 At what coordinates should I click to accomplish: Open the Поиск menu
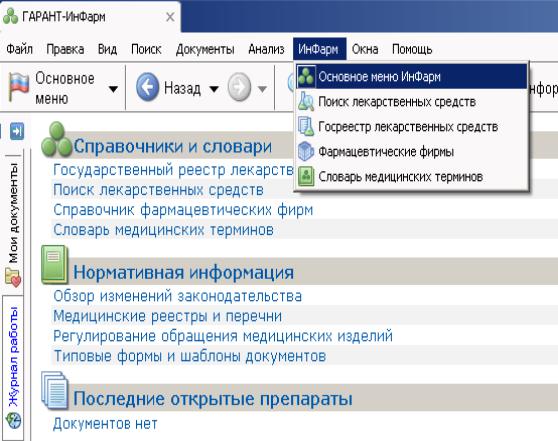click(146, 49)
